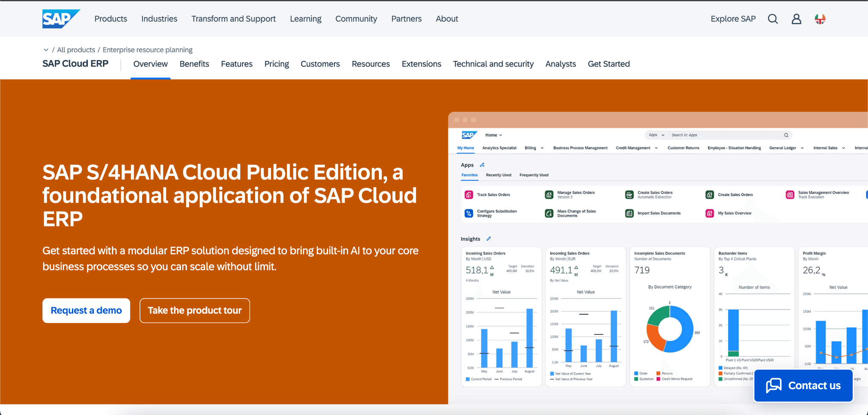Click the Request a demo button
This screenshot has height=415, width=868.
click(86, 311)
